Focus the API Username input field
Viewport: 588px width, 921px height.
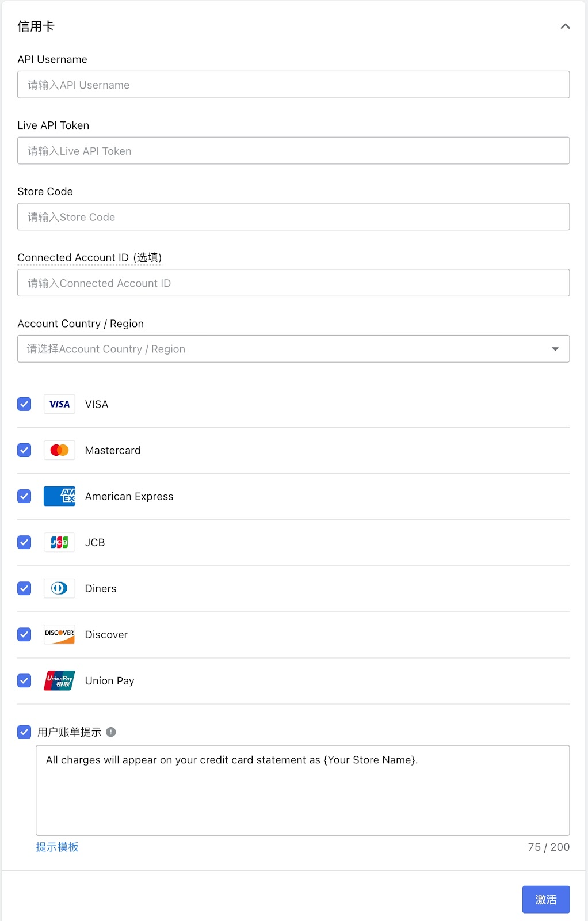pyautogui.click(x=293, y=85)
